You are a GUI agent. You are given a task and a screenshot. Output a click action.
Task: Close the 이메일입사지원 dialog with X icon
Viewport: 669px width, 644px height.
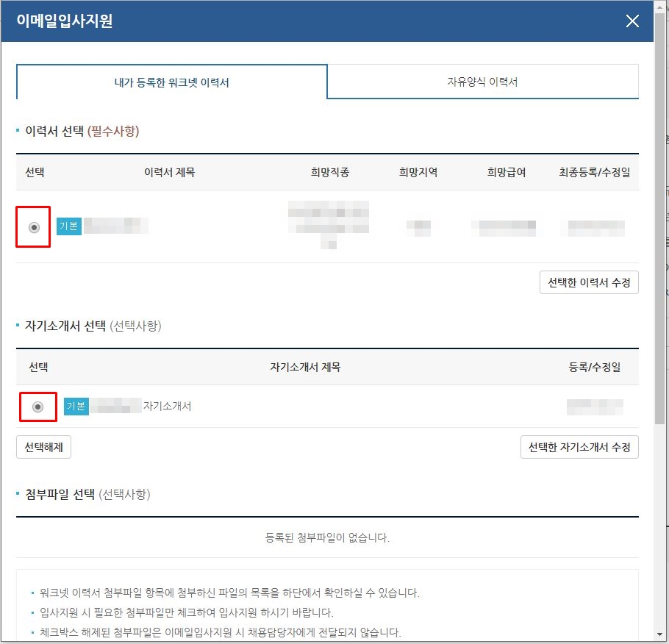[x=632, y=21]
